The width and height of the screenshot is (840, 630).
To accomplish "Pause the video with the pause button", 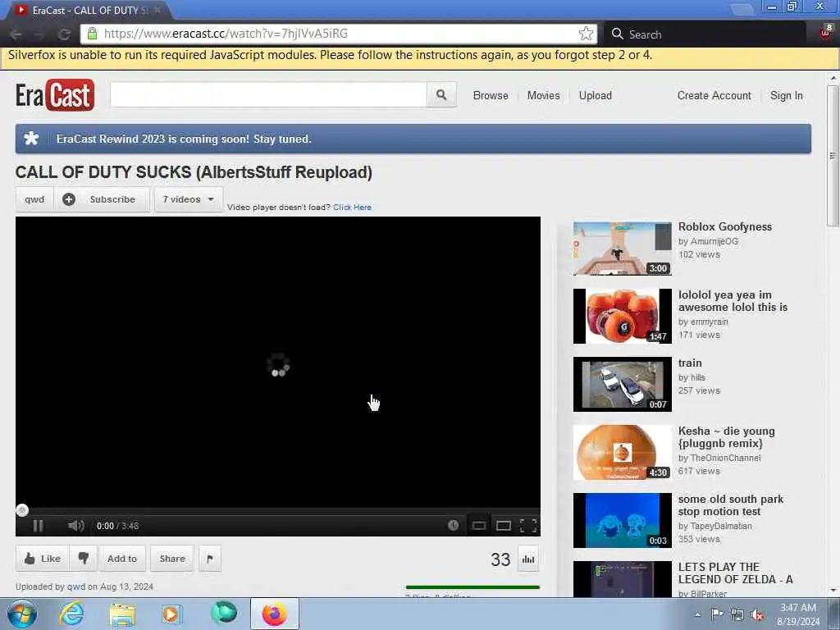I will tap(38, 526).
